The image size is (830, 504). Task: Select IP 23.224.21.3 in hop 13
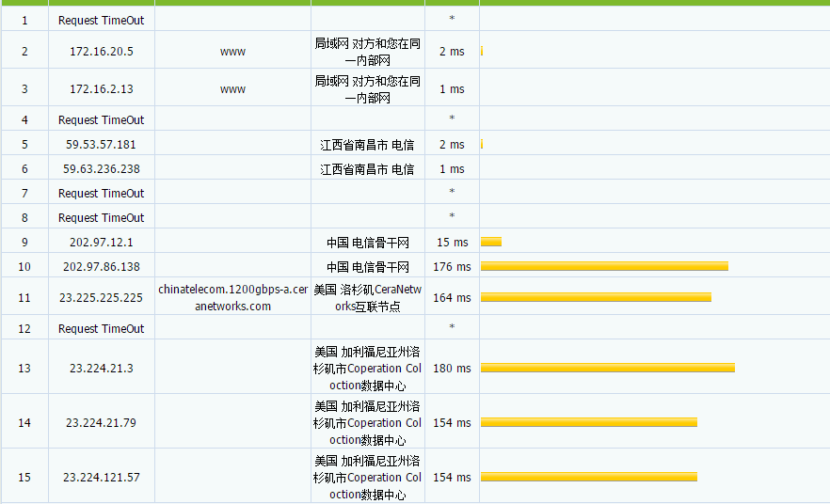tap(101, 368)
